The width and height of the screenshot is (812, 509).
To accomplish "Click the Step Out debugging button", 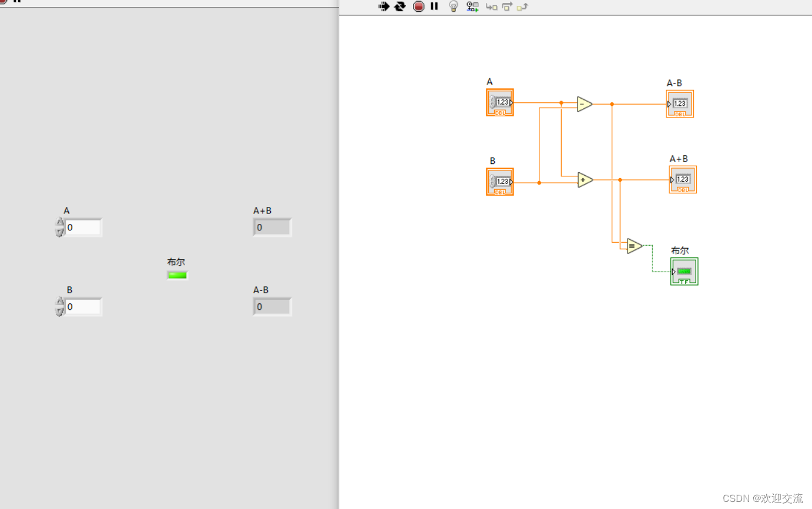I will click(522, 7).
